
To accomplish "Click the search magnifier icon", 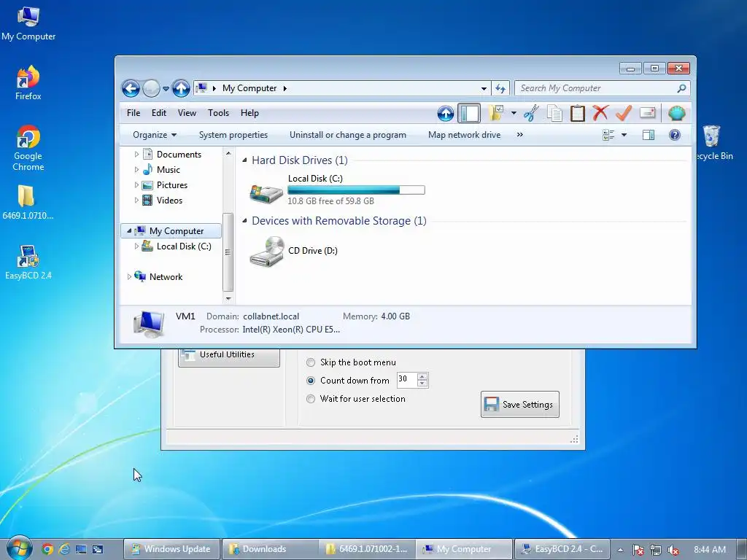I will click(681, 88).
